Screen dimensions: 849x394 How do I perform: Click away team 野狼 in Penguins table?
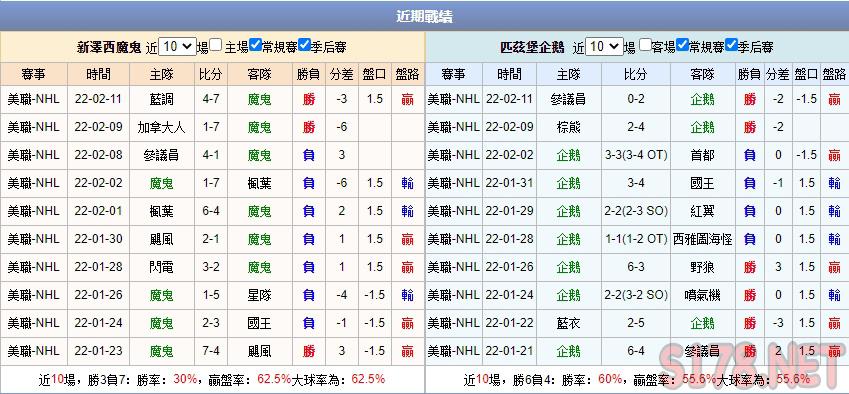(703, 267)
